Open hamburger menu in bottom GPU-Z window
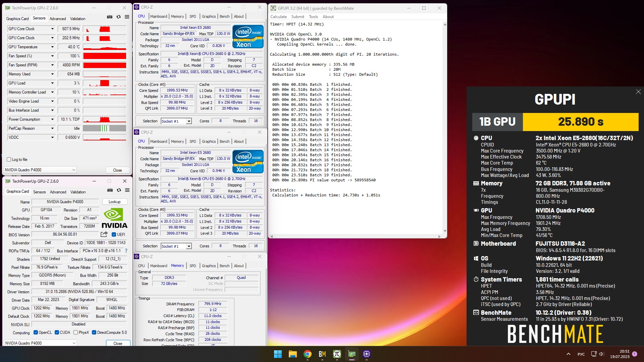 click(127, 190)
